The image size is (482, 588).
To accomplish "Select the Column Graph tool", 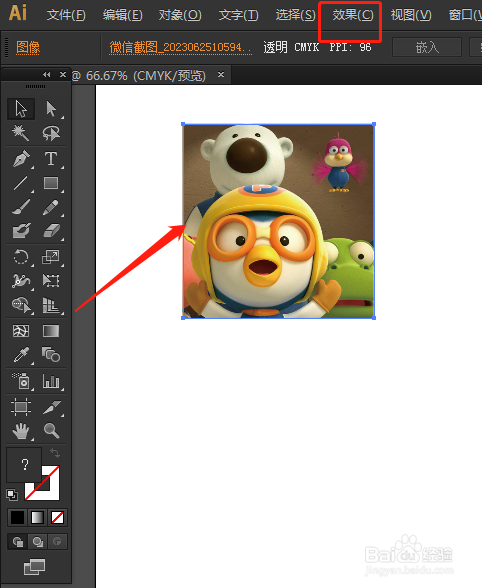I will click(51, 381).
